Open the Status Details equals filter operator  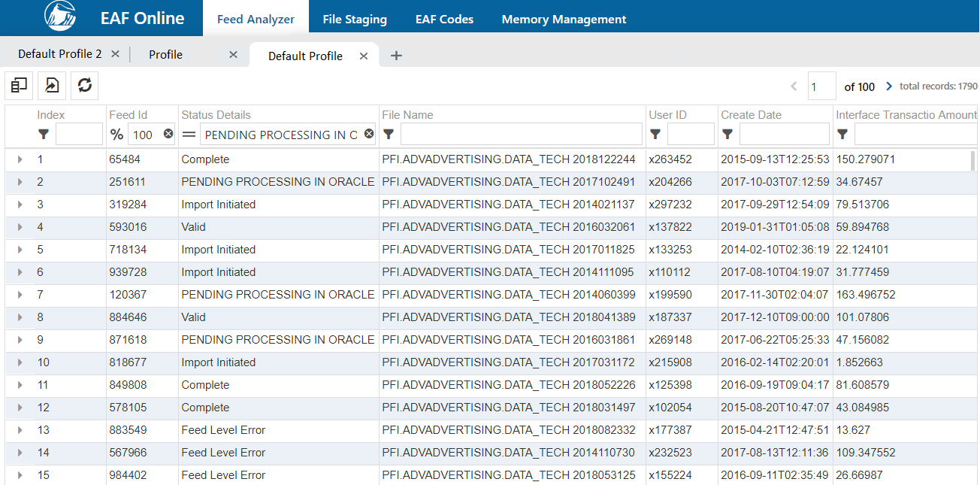(x=189, y=135)
